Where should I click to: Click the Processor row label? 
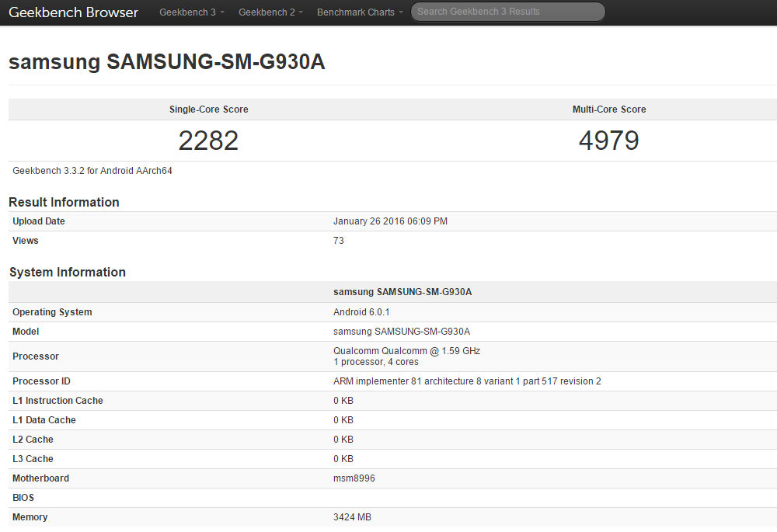point(36,356)
